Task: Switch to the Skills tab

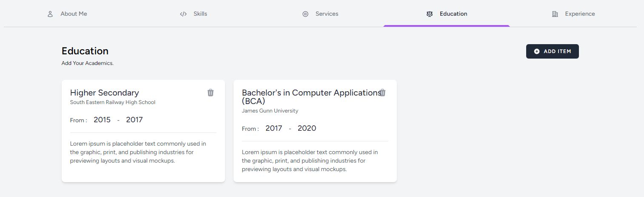Action: (194, 14)
